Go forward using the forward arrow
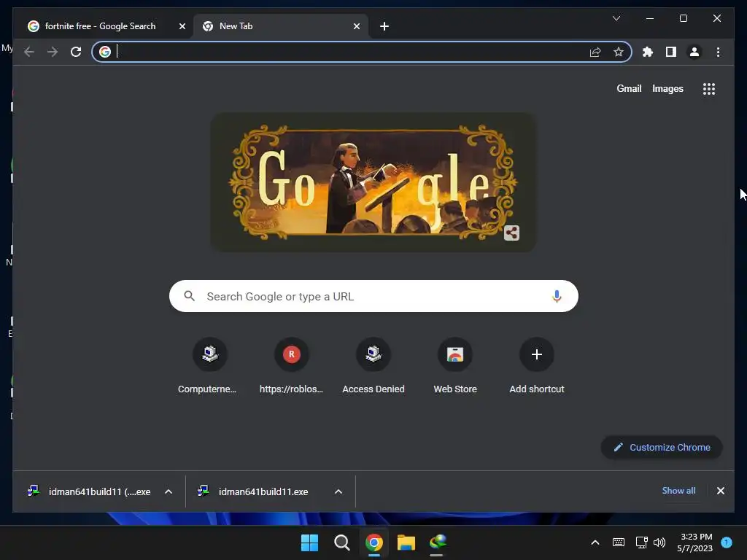This screenshot has width=747, height=560. coord(53,52)
